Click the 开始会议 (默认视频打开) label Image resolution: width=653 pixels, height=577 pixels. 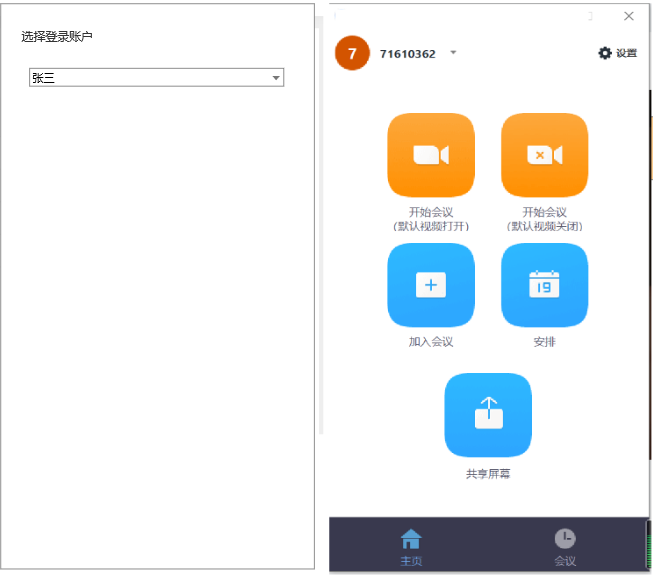tap(431, 219)
